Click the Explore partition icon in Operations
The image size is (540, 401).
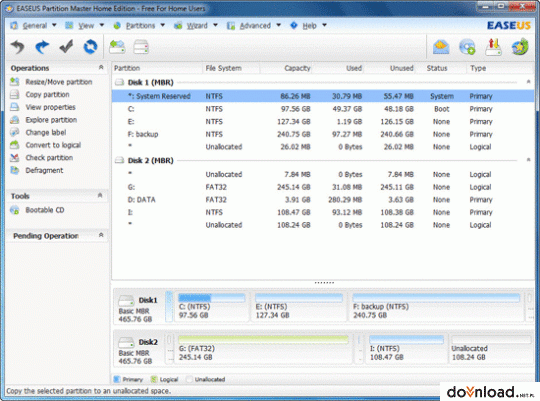(14, 120)
